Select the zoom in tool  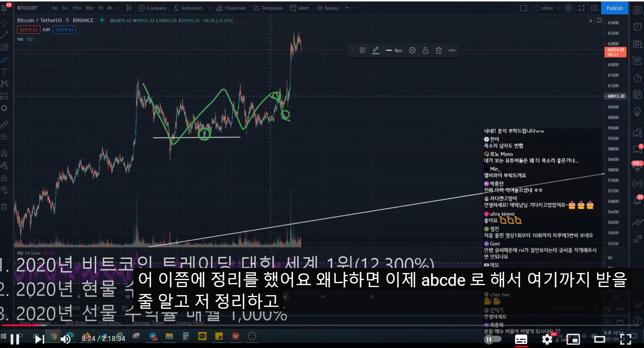click(x=4, y=137)
